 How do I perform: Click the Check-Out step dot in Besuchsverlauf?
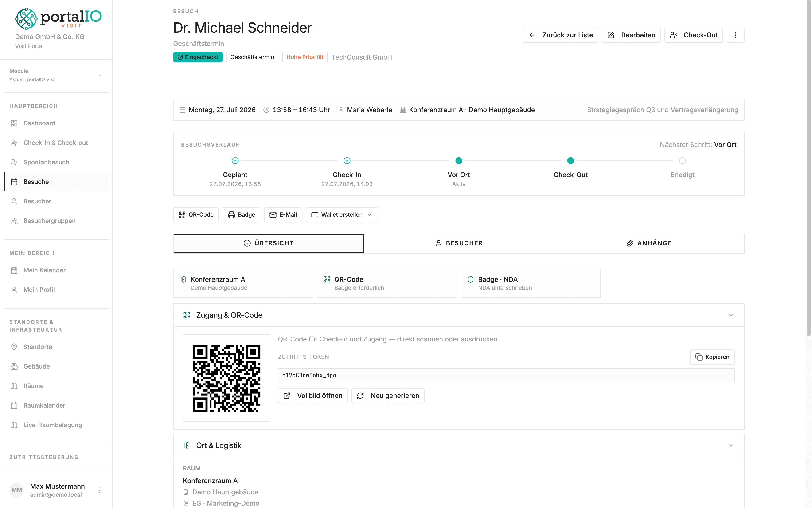point(570,161)
